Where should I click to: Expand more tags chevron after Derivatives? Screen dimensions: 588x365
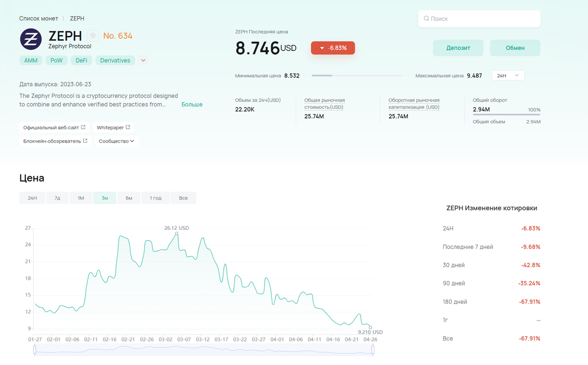pyautogui.click(x=143, y=60)
